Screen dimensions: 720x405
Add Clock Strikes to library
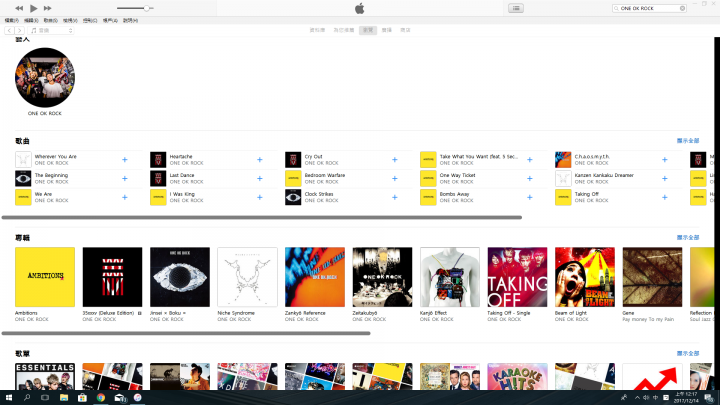394,197
